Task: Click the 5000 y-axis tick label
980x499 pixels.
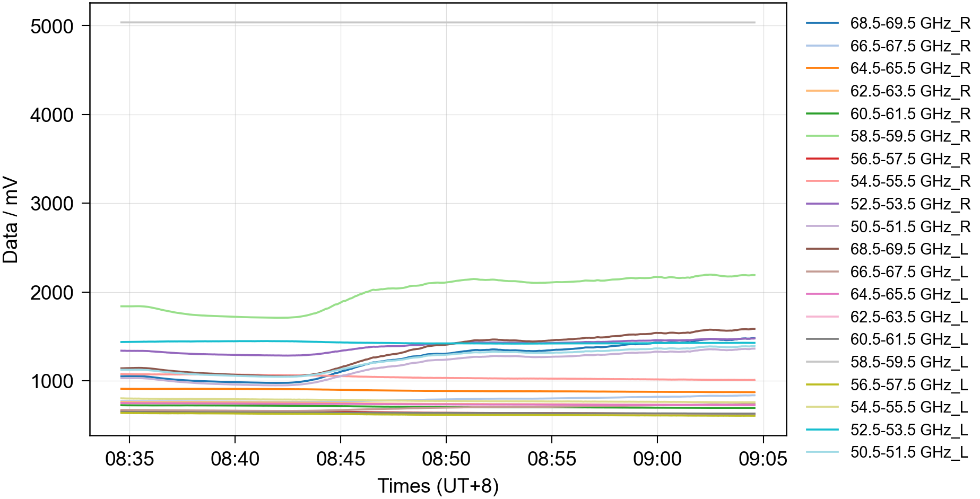Action: point(51,27)
